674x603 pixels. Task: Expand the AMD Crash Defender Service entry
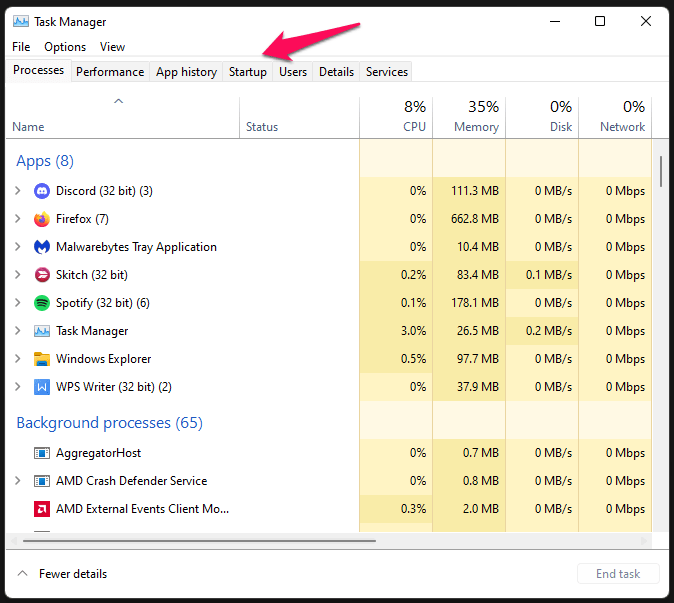[17, 481]
